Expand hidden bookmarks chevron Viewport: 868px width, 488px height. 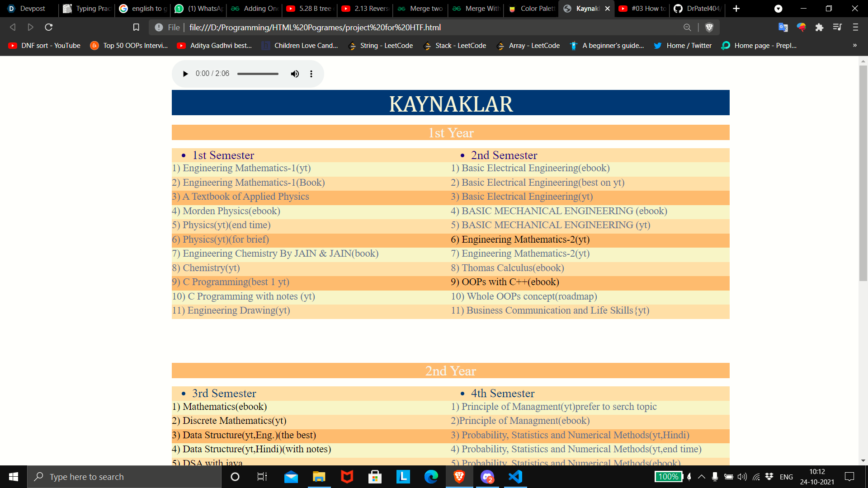click(854, 45)
